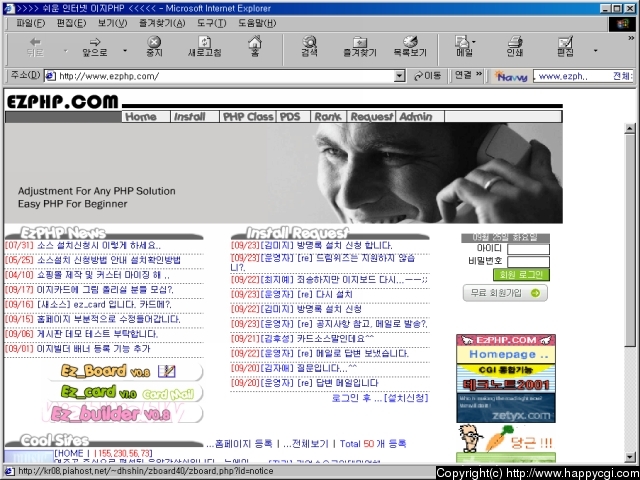This screenshot has width=640, height=480.
Task: Expand the Links (연결) bar chevron
Action: (479, 74)
